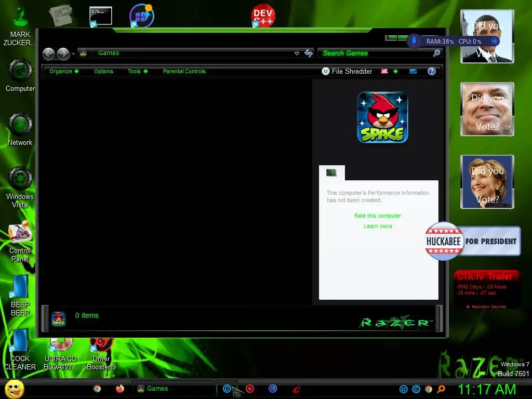532x399 pixels.
Task: Click the rocket boost icon on RAM widget
Action: tap(414, 41)
